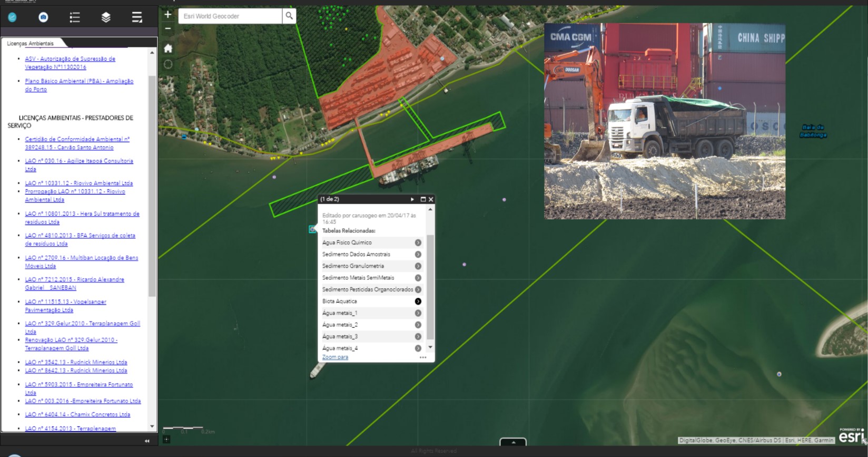This screenshot has width=868, height=457.
Task: Open LAO 2709.16 Multiban link
Action: pyautogui.click(x=82, y=261)
